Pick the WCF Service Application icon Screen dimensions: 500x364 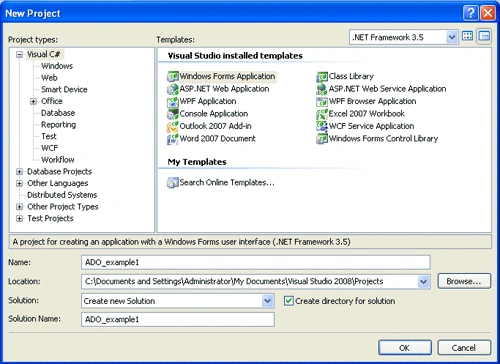point(322,126)
